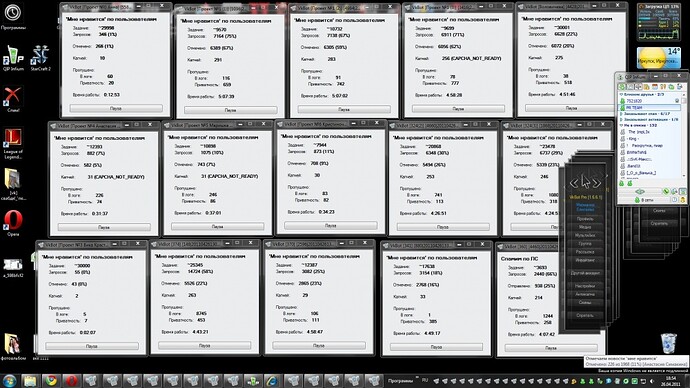The image size is (690, 388).
Task: Pause the bot with runtime 4:43:21
Action: (204, 346)
